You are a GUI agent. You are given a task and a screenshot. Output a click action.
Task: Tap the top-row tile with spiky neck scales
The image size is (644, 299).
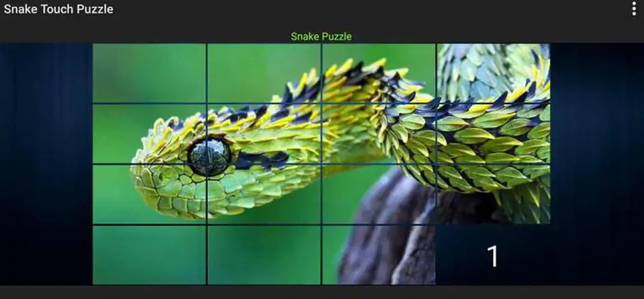point(378,73)
